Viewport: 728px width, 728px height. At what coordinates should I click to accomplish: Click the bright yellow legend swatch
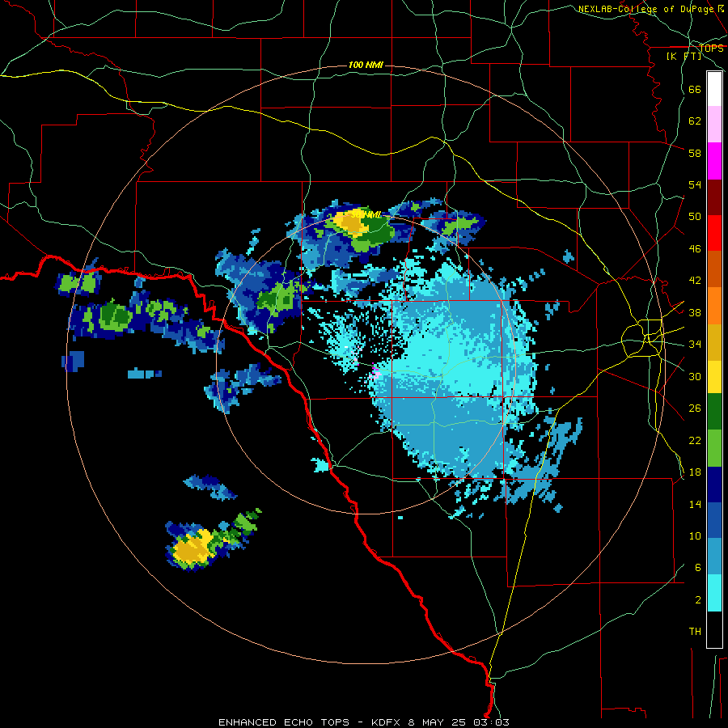pos(714,376)
